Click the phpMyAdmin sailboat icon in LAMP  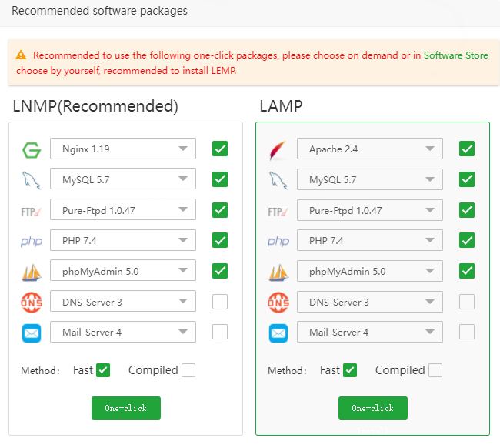pyautogui.click(x=278, y=272)
